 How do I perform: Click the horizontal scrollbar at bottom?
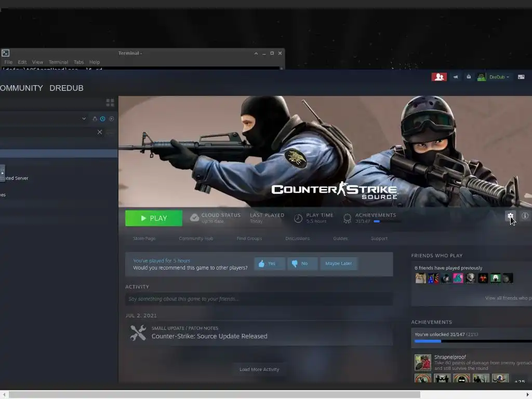215,395
